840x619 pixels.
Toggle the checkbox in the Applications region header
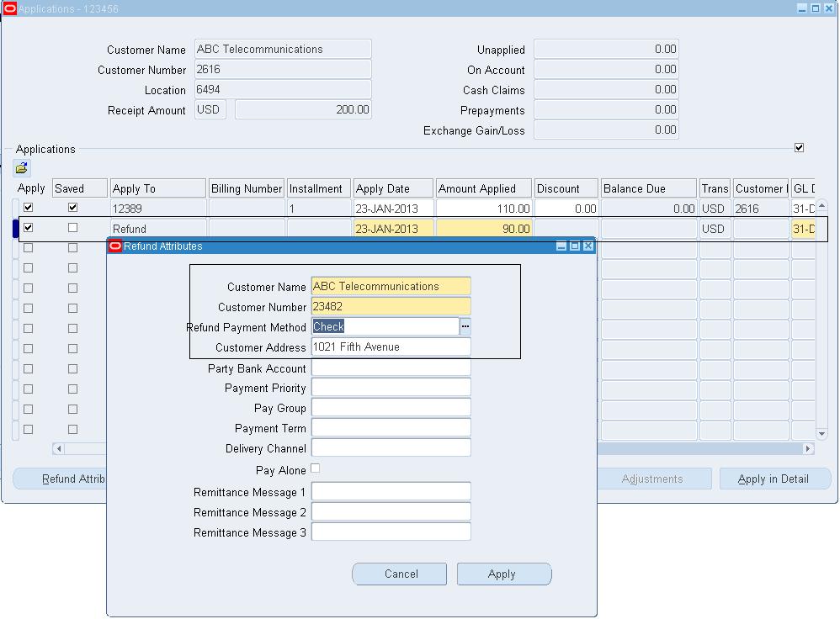pos(798,147)
